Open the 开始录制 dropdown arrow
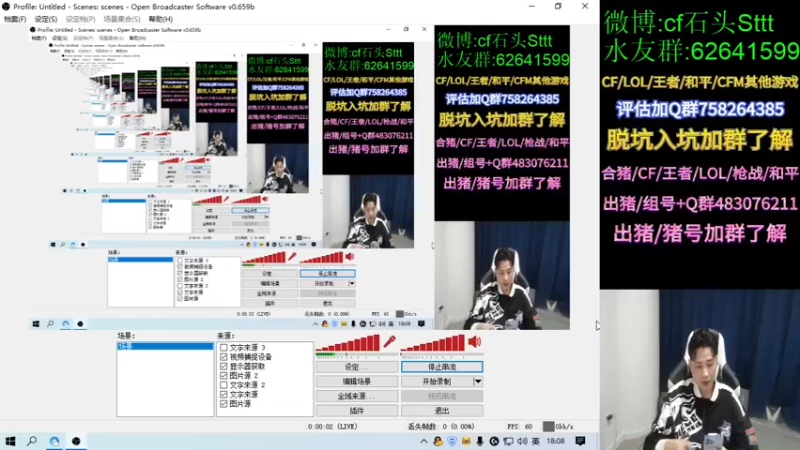The width and height of the screenshot is (800, 450). [478, 381]
